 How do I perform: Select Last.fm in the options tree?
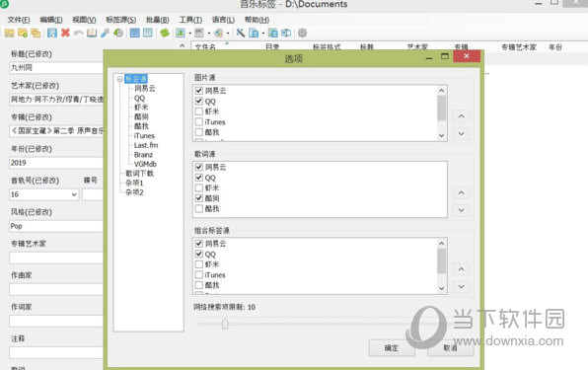[146, 145]
